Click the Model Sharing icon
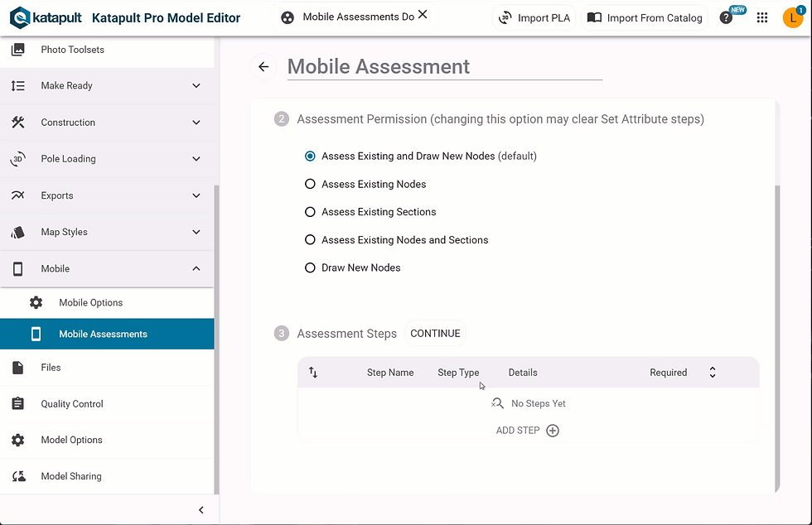 [18, 476]
